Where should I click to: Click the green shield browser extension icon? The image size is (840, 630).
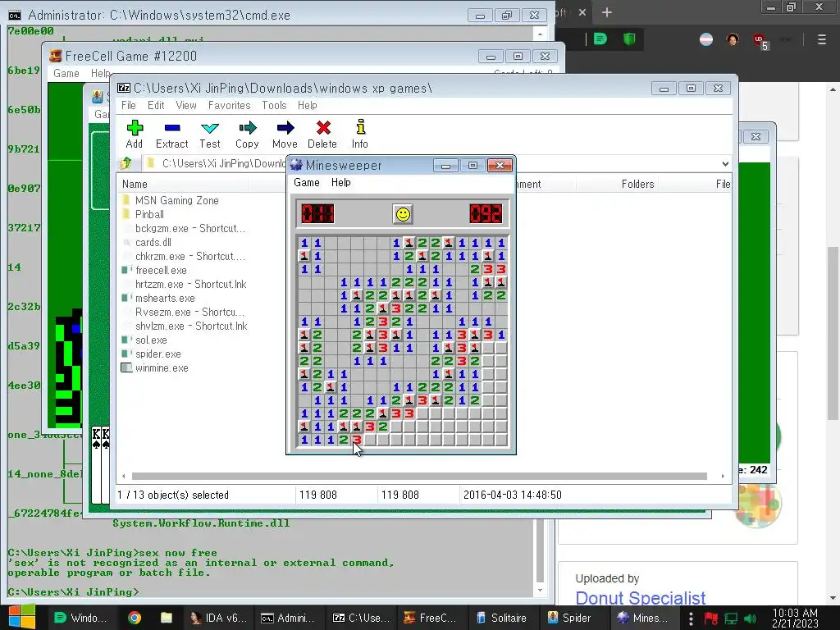point(629,39)
